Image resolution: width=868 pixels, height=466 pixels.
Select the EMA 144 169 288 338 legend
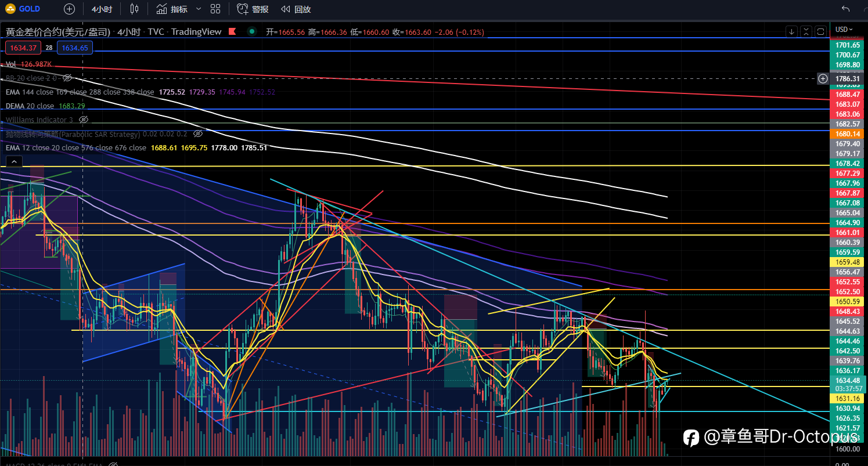point(80,92)
